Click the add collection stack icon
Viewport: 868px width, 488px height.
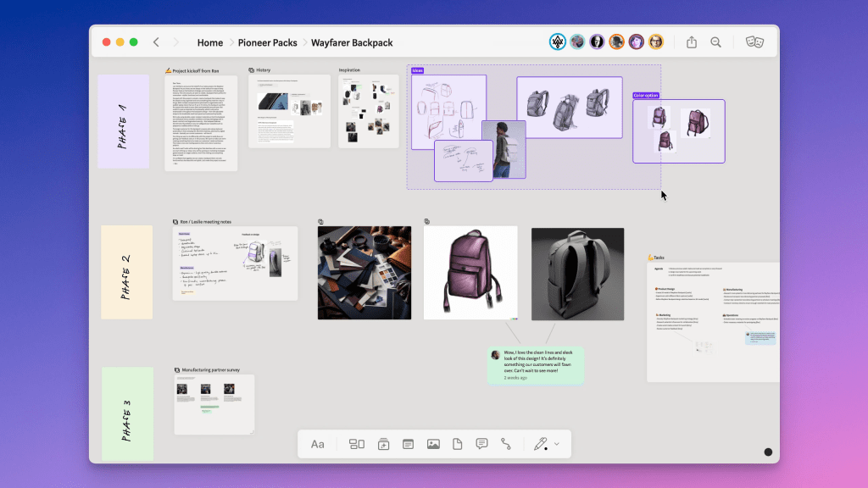(382, 444)
